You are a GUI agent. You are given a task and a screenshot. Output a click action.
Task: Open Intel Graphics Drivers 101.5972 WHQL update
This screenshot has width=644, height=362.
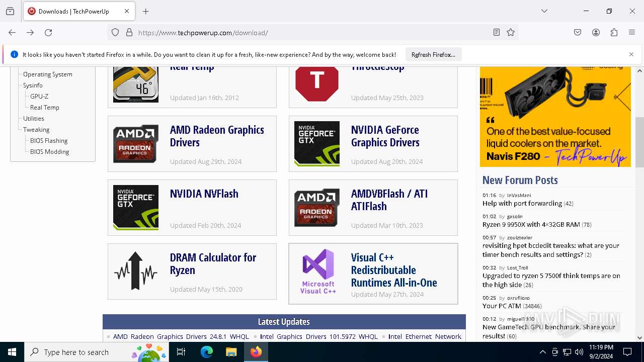click(x=319, y=337)
